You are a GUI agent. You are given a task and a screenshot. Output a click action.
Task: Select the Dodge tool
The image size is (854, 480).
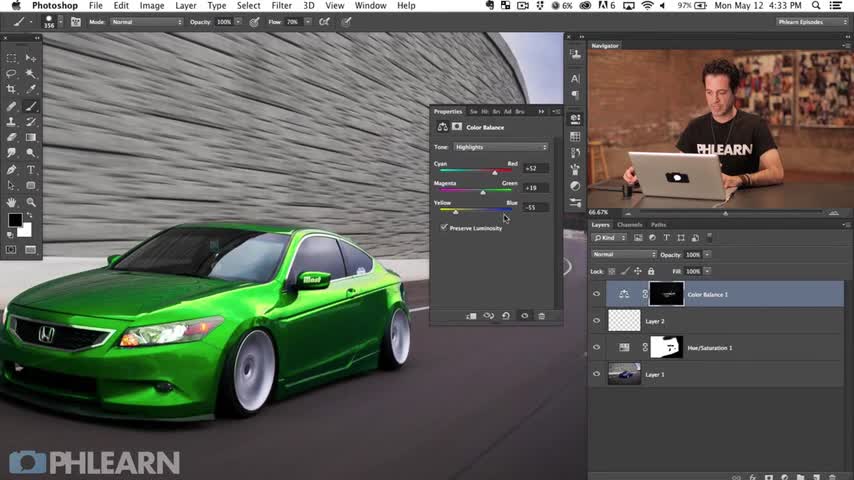[x=31, y=153]
